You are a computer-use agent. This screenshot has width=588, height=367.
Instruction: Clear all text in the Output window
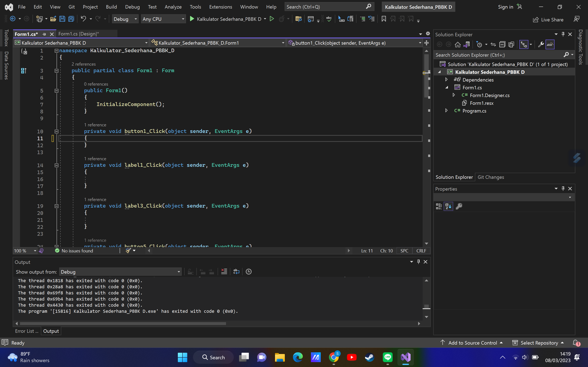[224, 271]
